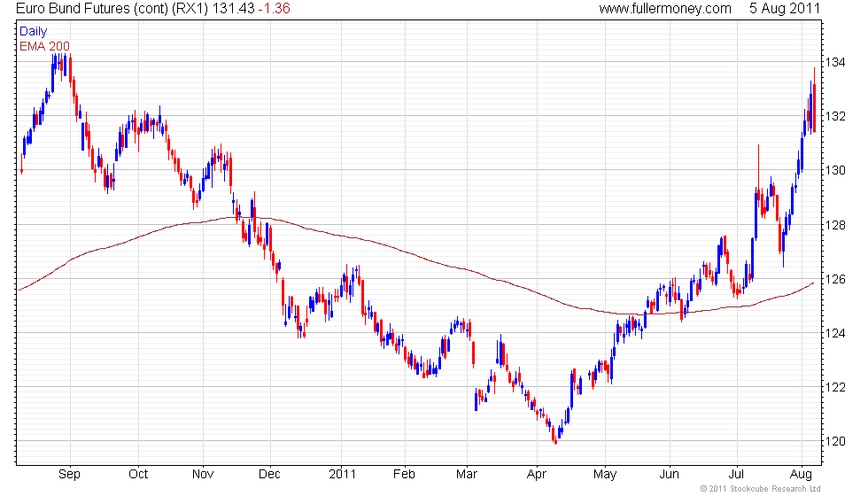Click the 130 price axis label
Screen dimensions: 868x496
pos(835,170)
